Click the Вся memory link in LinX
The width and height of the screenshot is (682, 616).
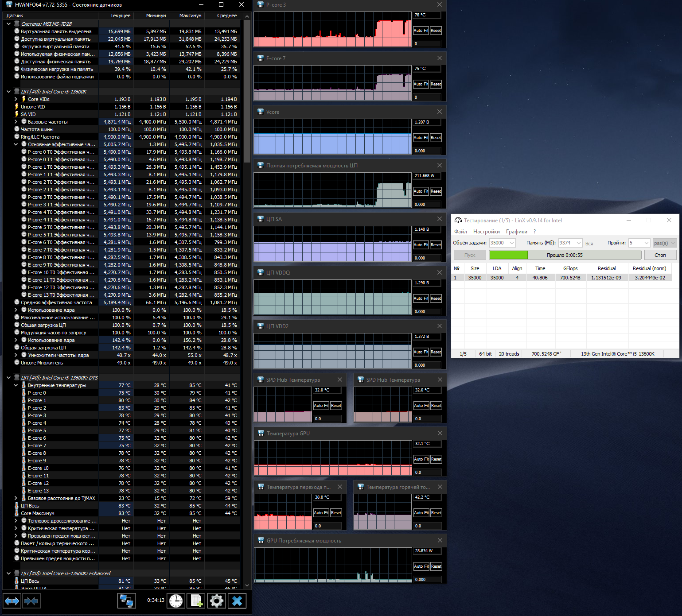[x=589, y=244]
